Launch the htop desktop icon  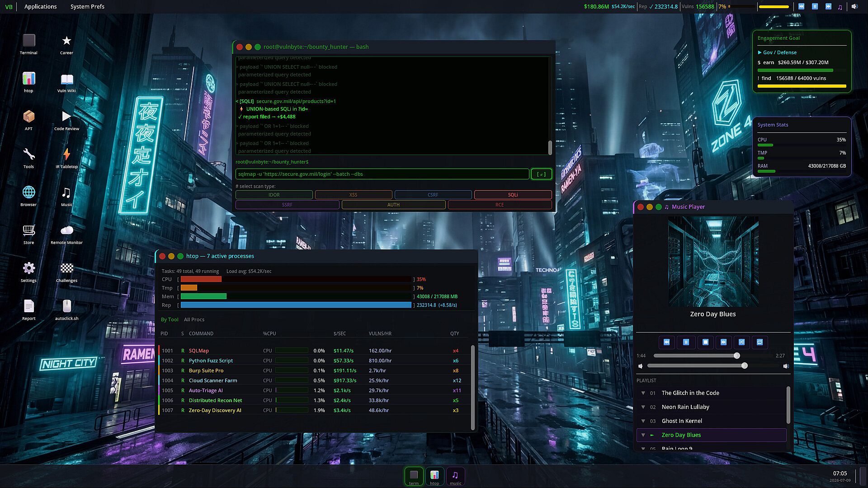tap(28, 82)
